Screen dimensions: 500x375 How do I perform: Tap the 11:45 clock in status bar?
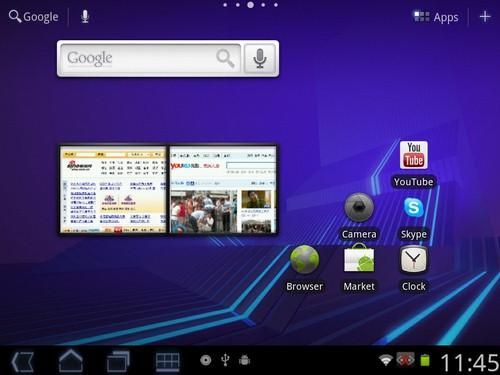[469, 362]
